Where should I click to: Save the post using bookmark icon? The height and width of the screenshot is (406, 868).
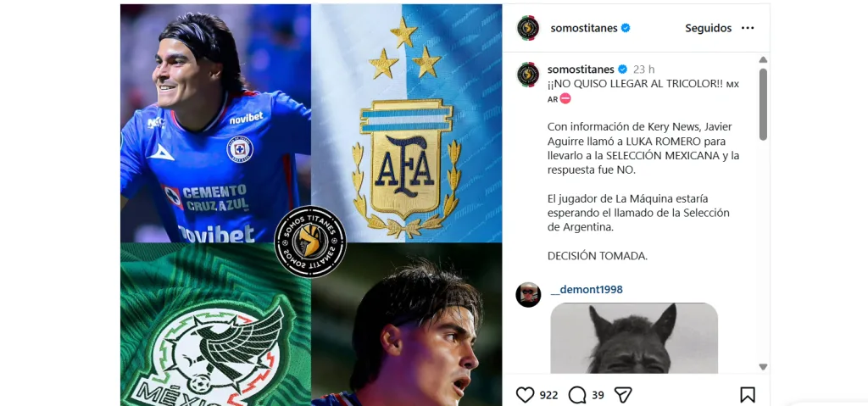click(x=748, y=395)
